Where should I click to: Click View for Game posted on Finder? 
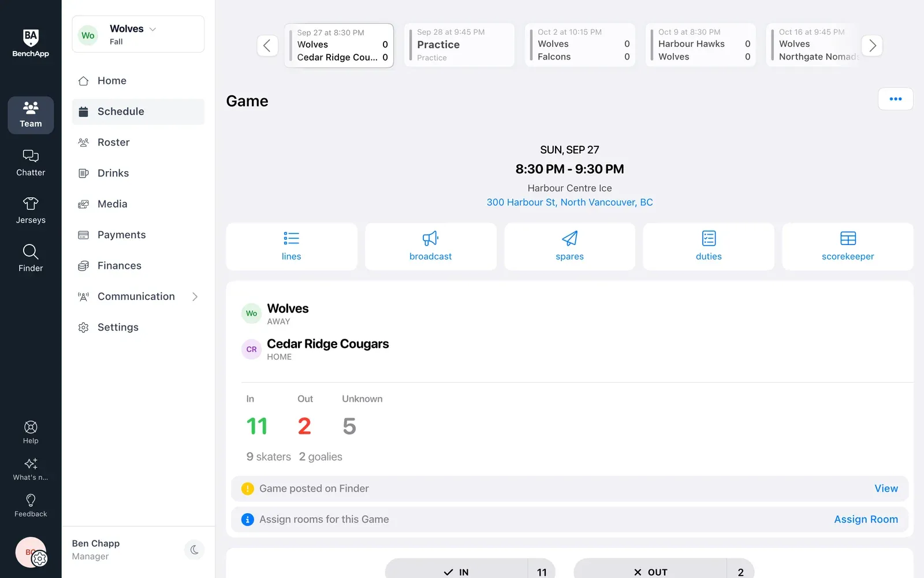point(886,488)
